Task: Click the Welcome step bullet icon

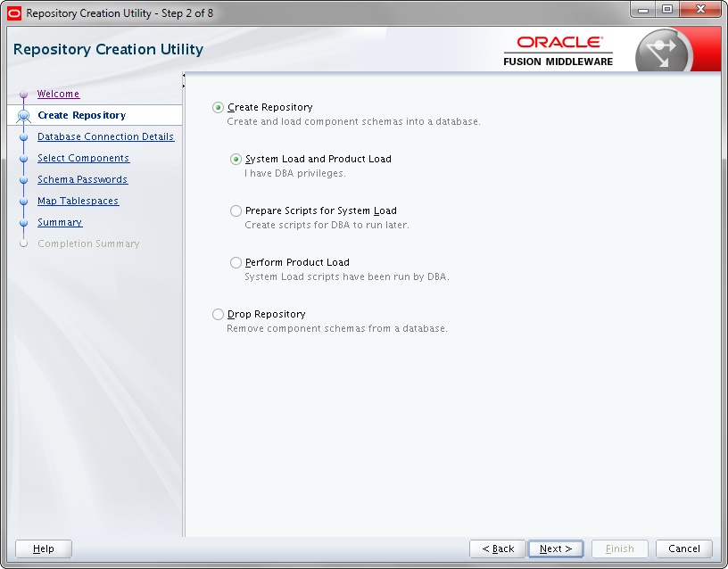Action: 24,95
